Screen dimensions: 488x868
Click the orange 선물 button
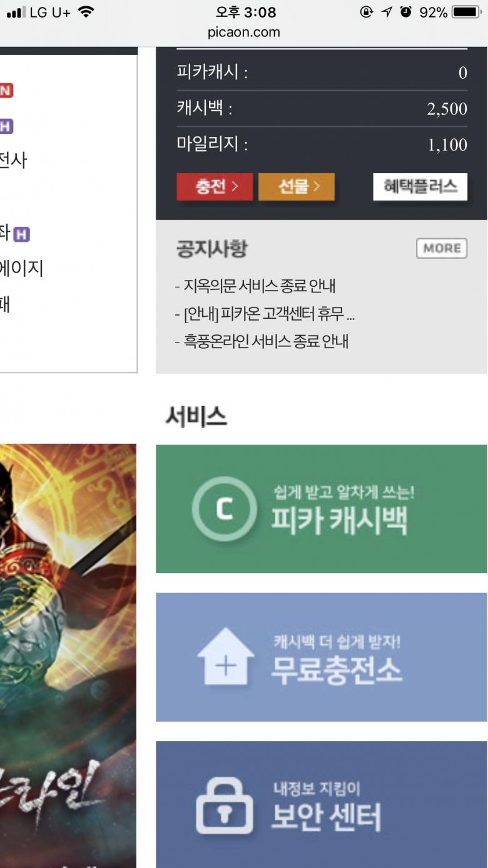click(x=297, y=187)
